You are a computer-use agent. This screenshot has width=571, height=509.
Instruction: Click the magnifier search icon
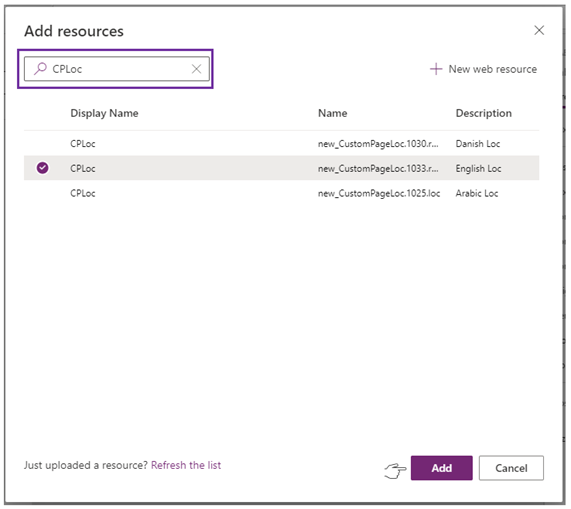[40, 68]
